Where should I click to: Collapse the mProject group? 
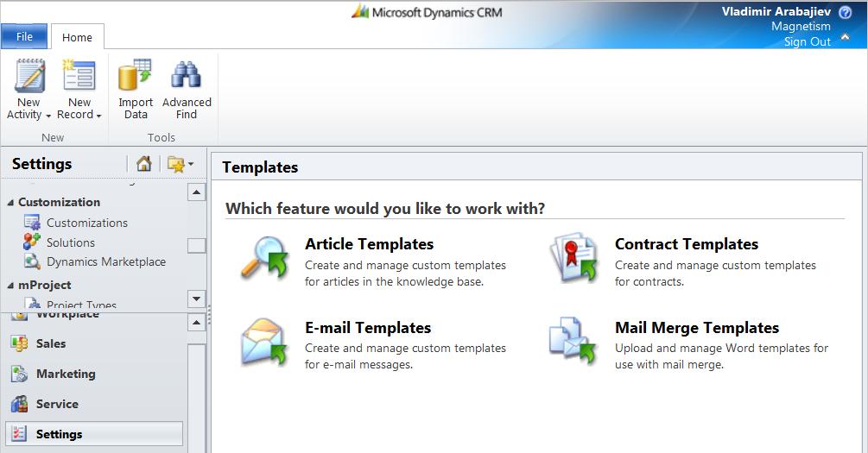10,286
